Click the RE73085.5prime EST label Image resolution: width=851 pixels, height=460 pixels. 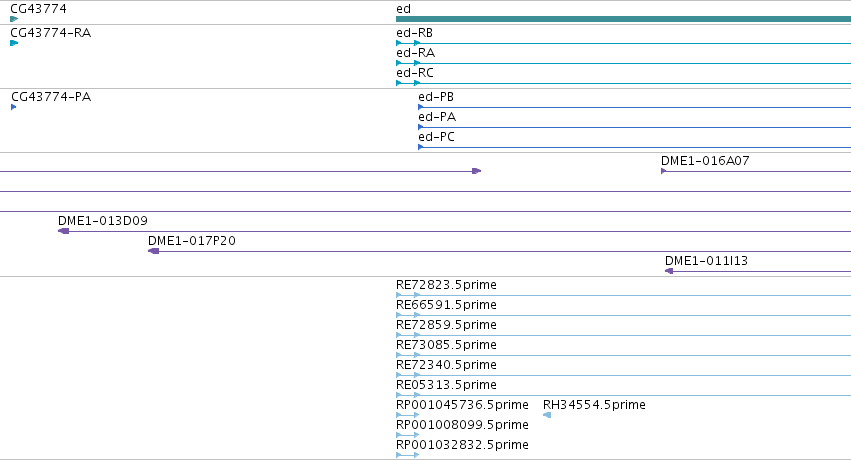(x=446, y=344)
